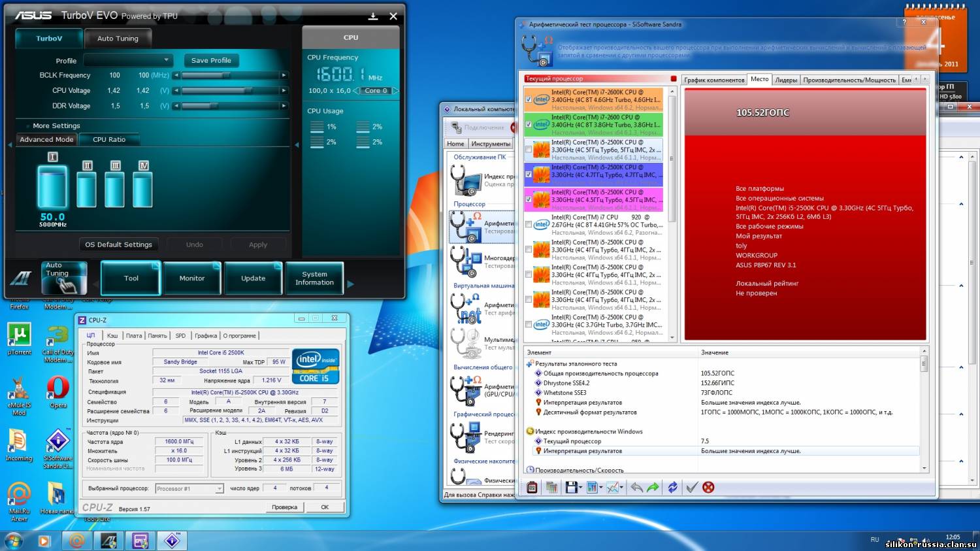Click OK button in CPU-Z

pos(325,507)
